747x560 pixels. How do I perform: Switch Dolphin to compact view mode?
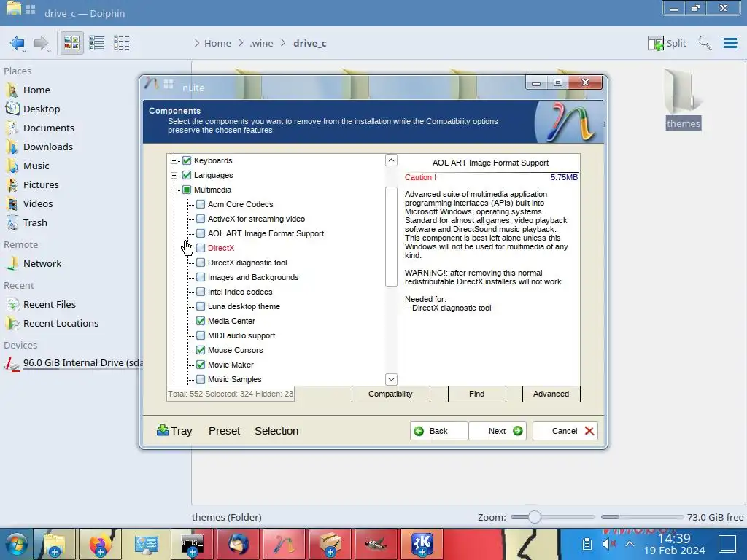pos(97,43)
